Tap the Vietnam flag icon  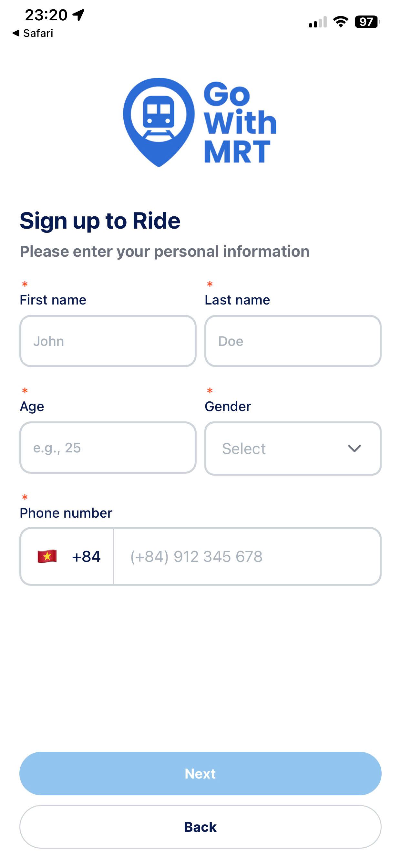click(47, 556)
